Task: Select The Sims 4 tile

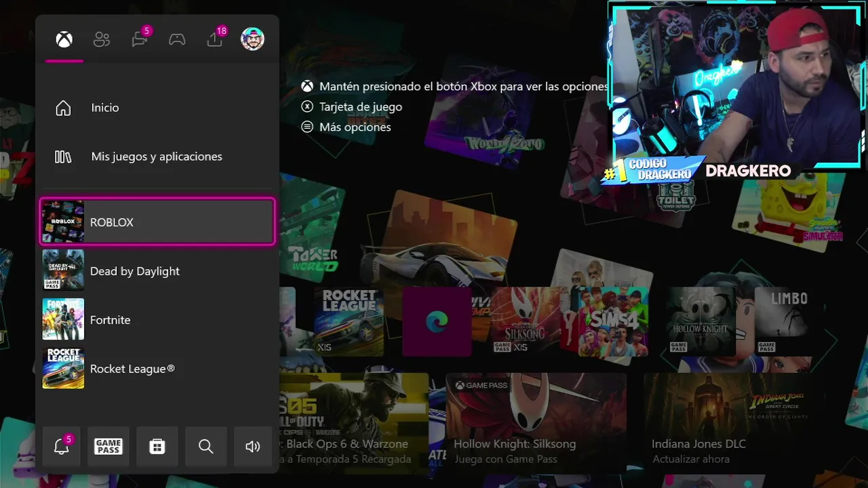Action: [613, 321]
